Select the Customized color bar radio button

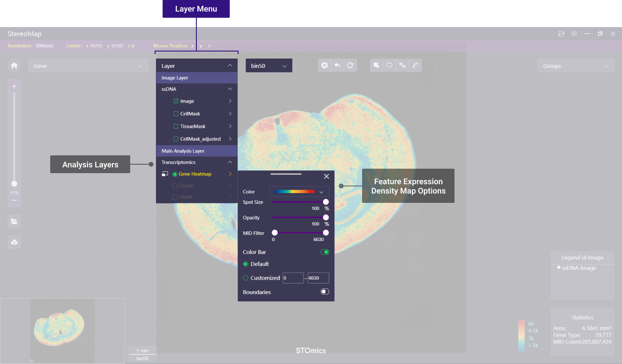(246, 278)
